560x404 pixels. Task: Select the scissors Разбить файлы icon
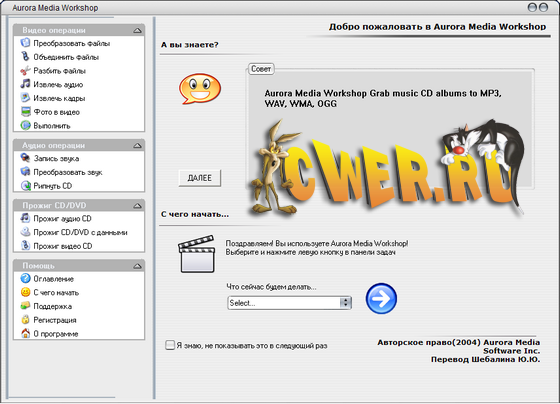click(x=25, y=70)
